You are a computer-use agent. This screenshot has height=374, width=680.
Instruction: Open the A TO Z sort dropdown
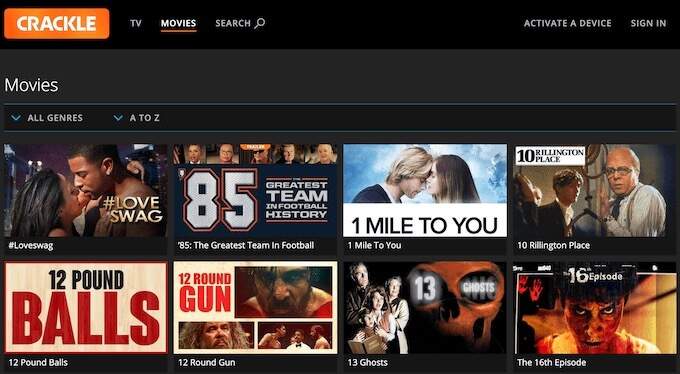(x=136, y=118)
